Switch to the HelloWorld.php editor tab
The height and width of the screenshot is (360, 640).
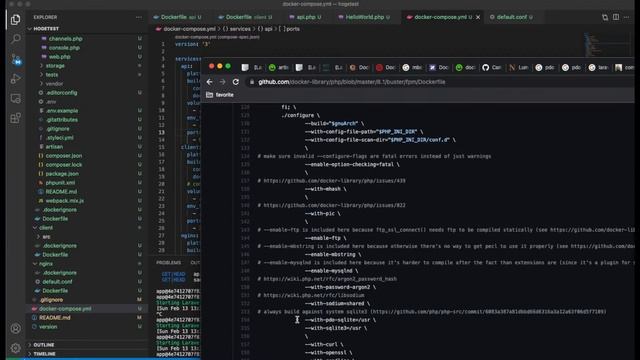(x=364, y=17)
